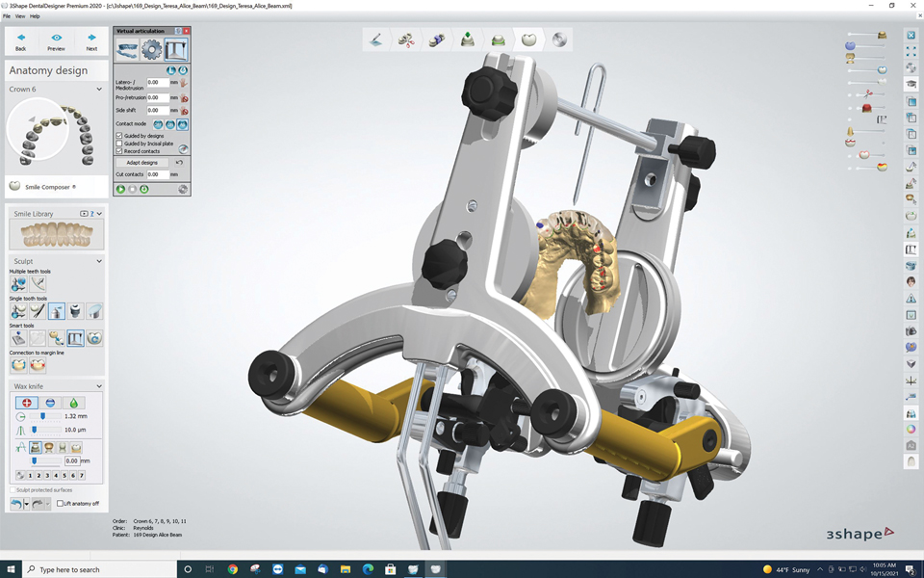
Task: Select the articulator view icon in Virtual articulation
Action: [176, 49]
